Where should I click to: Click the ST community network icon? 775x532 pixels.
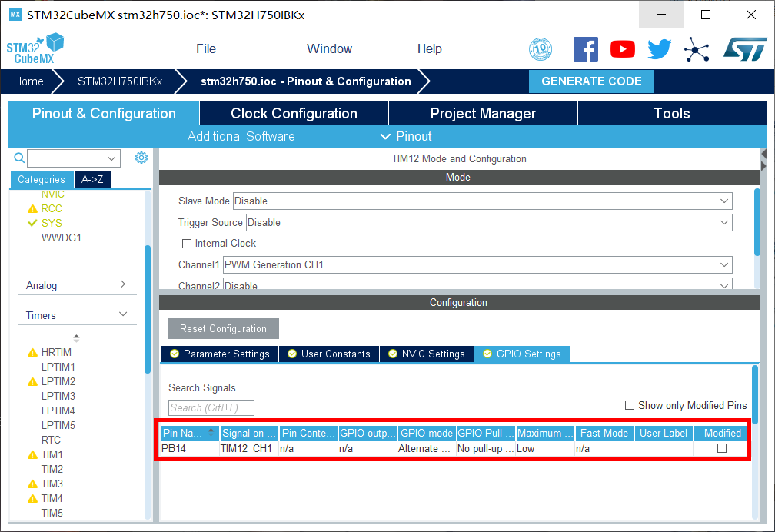697,49
